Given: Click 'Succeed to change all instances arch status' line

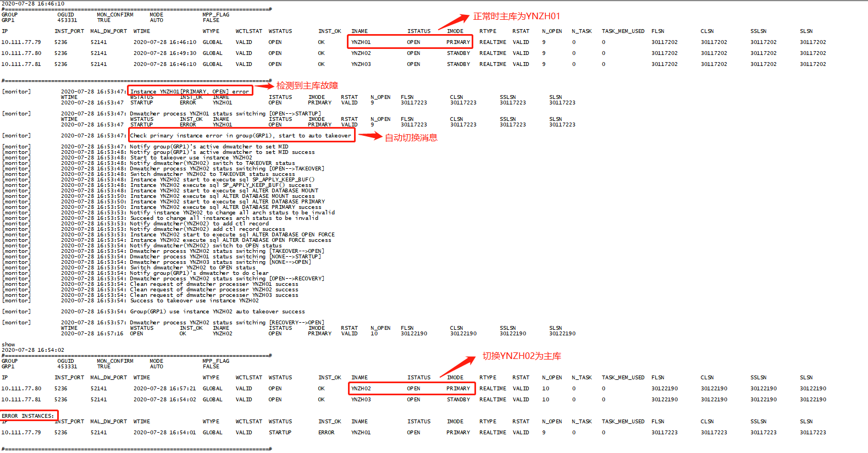Looking at the screenshot, I should click(224, 218).
